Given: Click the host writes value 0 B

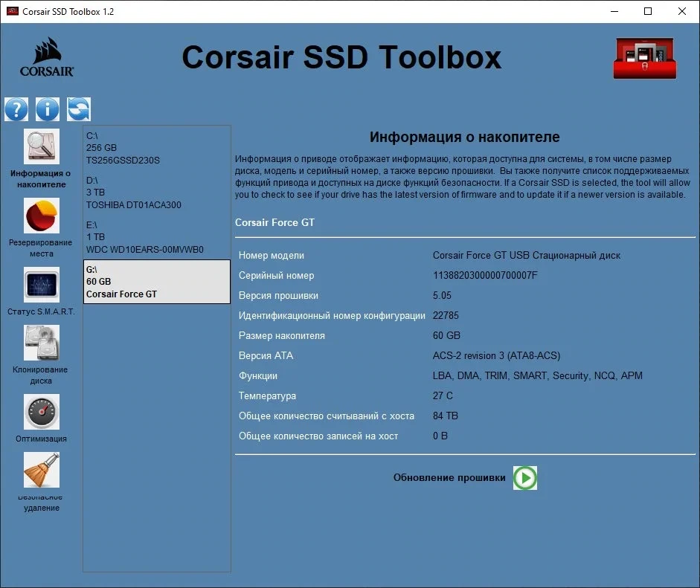Looking at the screenshot, I should (x=440, y=436).
